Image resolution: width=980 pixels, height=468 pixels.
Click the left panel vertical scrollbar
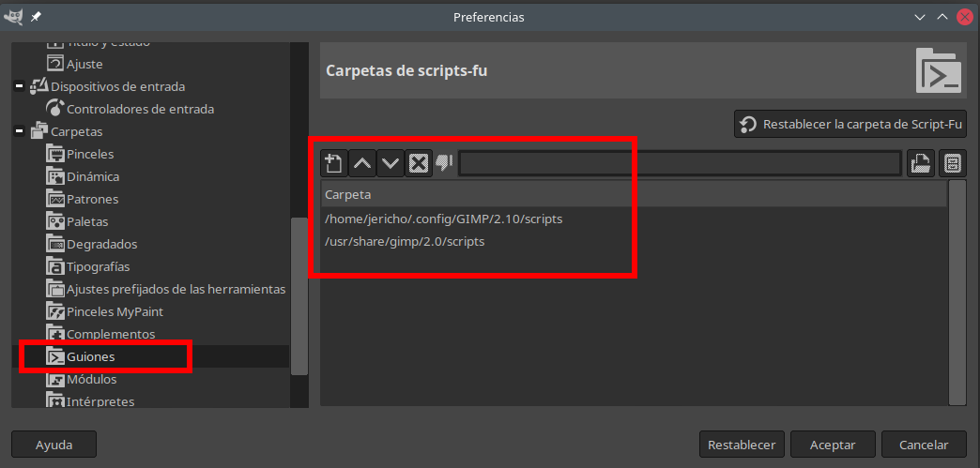299,295
